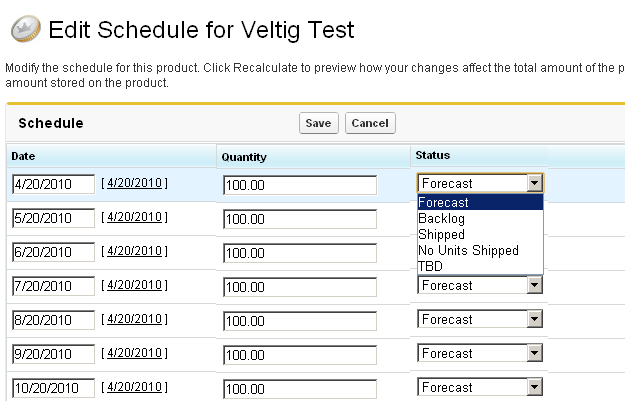Collapse the open status dropdown for 4/20/2010 row
625x401 pixels.
tap(535, 183)
